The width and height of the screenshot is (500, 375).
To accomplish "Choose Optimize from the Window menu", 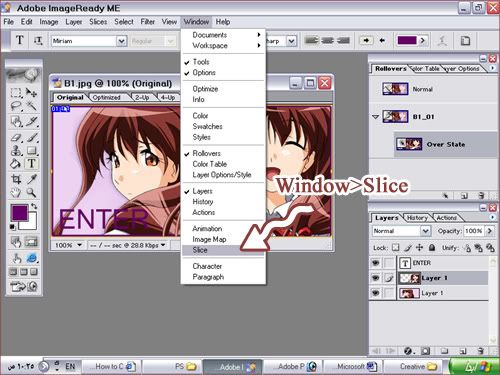I will 223,89.
